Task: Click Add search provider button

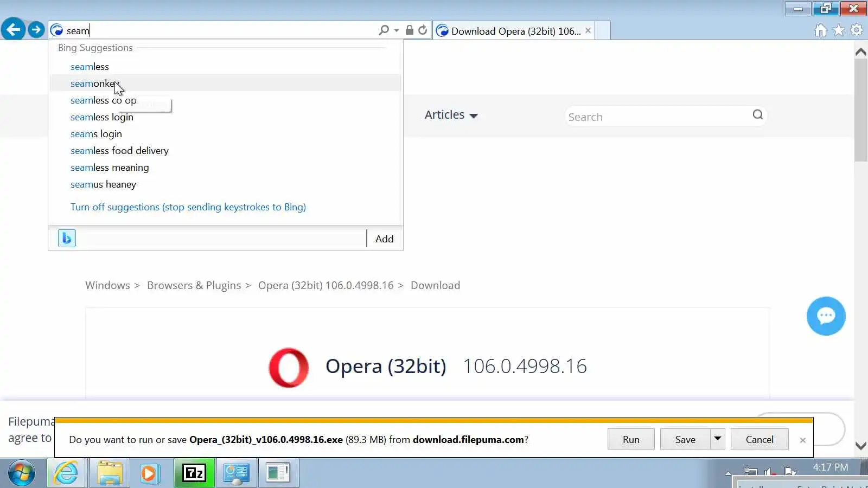Action: coord(384,239)
